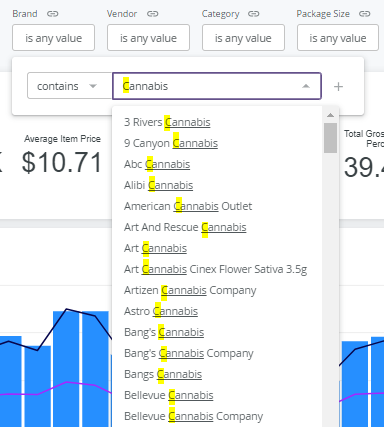384x427 pixels.
Task: Click the link icon next to Vendor
Action: [x=152, y=14]
